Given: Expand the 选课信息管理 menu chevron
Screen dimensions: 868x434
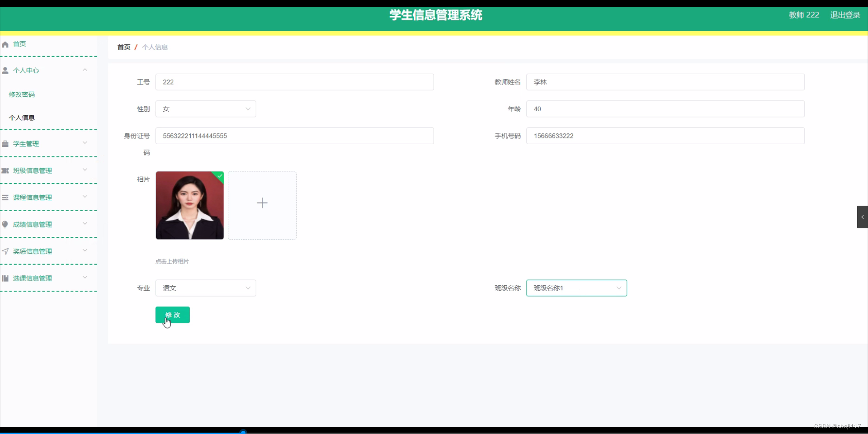Looking at the screenshot, I should click(85, 277).
